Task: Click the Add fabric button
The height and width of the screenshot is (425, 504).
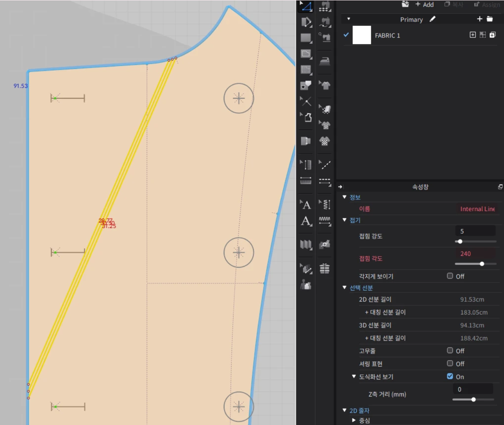Action: click(424, 4)
